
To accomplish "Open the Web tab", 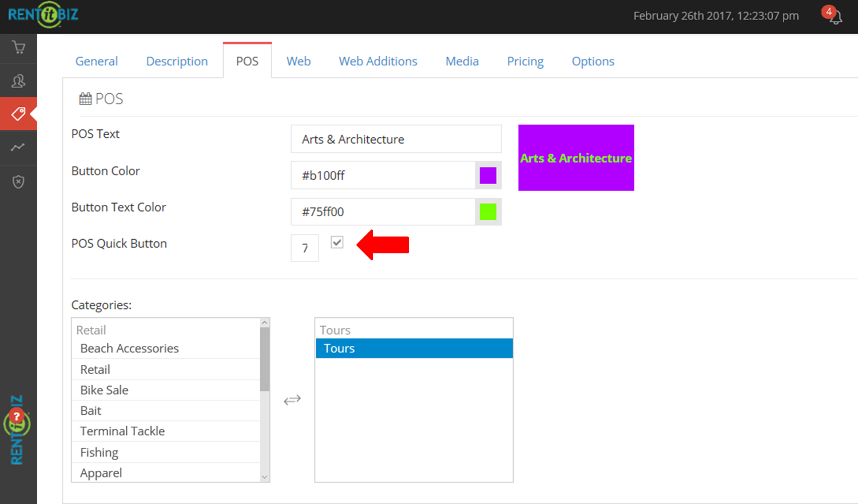I will click(x=299, y=61).
